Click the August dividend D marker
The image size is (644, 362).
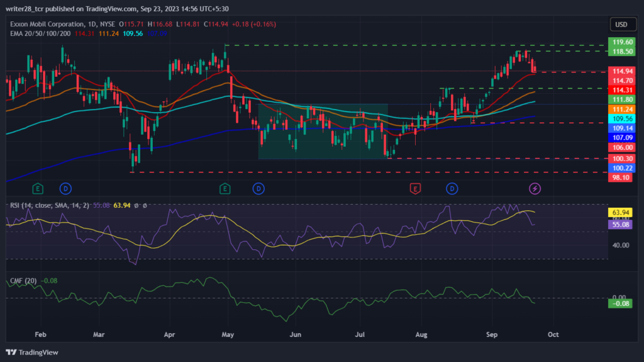click(x=452, y=189)
